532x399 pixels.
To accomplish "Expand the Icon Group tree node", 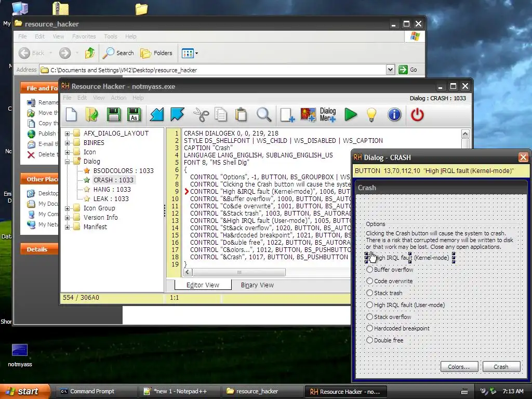I will [67, 209].
